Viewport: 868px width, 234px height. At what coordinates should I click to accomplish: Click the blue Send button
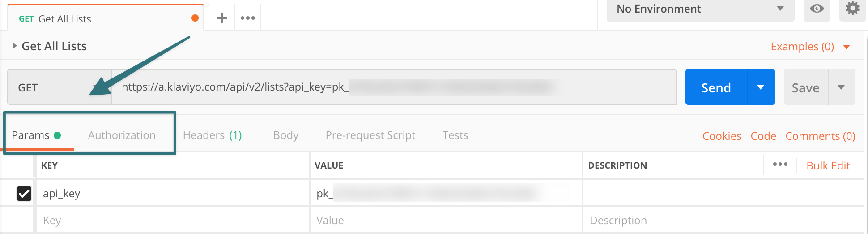(x=716, y=87)
